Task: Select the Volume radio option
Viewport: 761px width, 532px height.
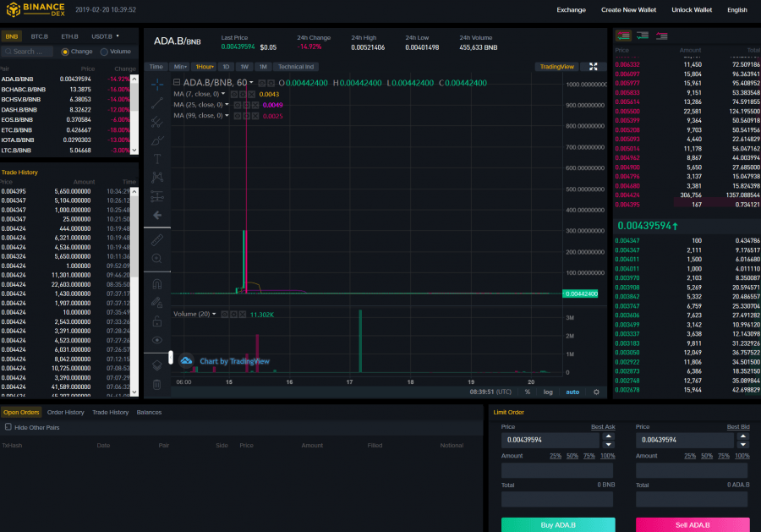Action: [x=104, y=52]
